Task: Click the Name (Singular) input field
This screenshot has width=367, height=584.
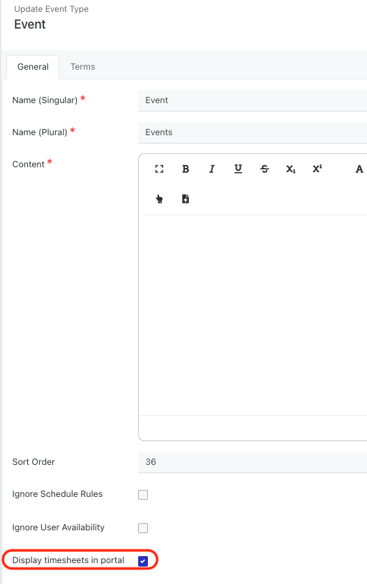Action: click(x=252, y=101)
